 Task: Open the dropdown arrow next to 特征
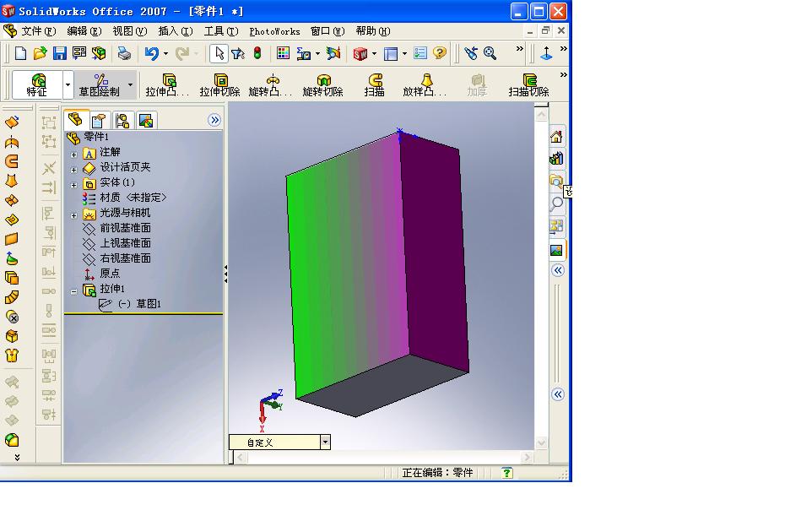(x=68, y=85)
